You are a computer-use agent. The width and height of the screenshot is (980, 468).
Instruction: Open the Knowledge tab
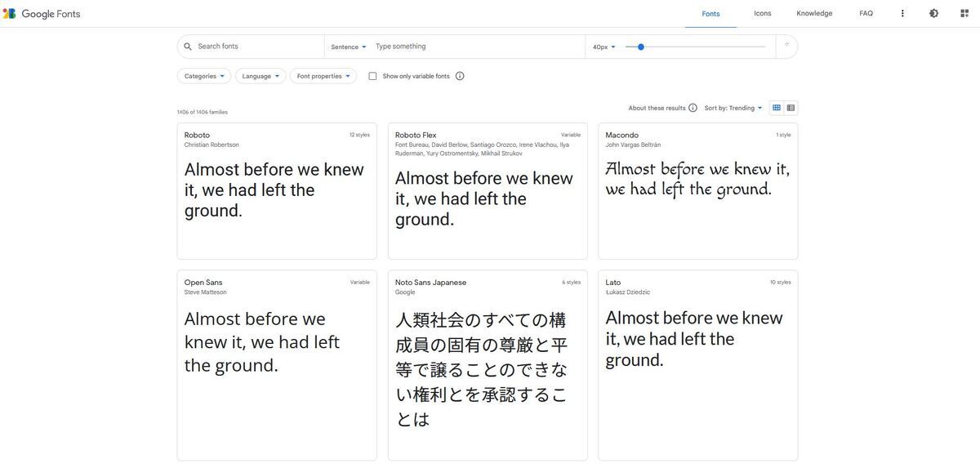tap(814, 14)
